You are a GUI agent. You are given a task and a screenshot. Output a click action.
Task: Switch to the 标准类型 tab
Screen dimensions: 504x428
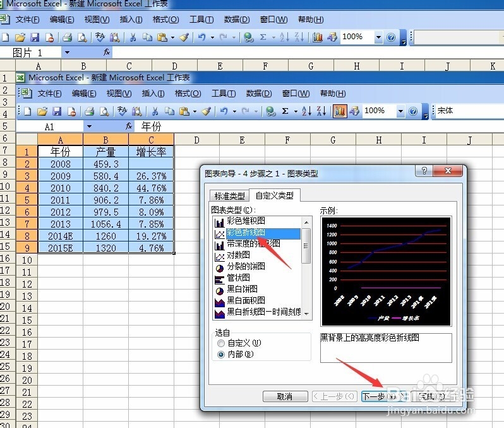click(229, 195)
